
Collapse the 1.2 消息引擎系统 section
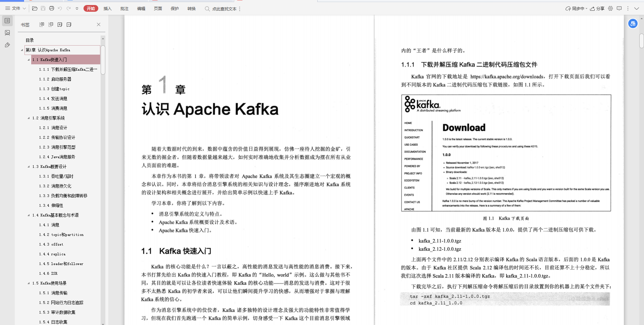[x=29, y=118]
